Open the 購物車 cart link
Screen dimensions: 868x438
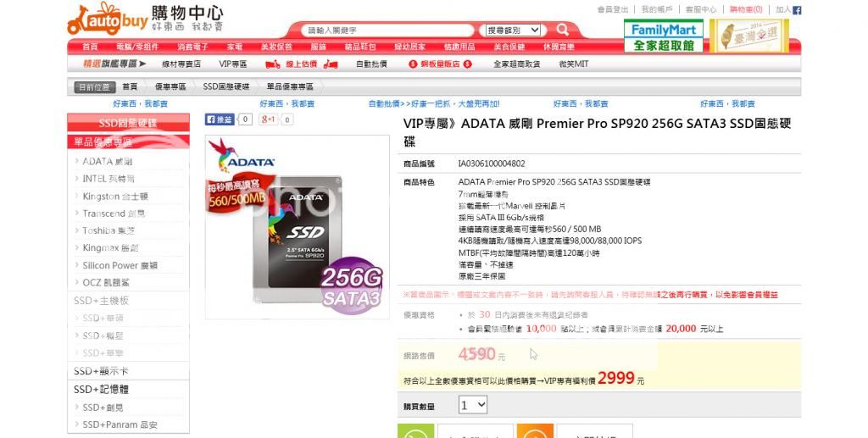[746, 10]
